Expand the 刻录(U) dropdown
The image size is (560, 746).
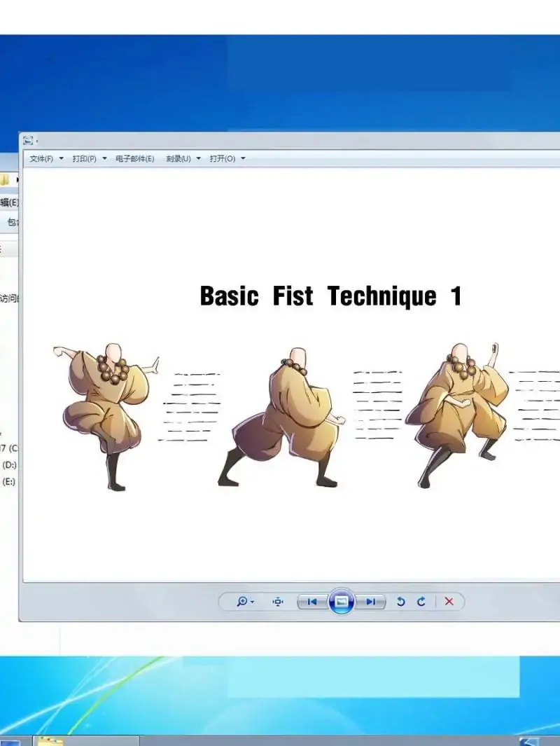(x=199, y=158)
